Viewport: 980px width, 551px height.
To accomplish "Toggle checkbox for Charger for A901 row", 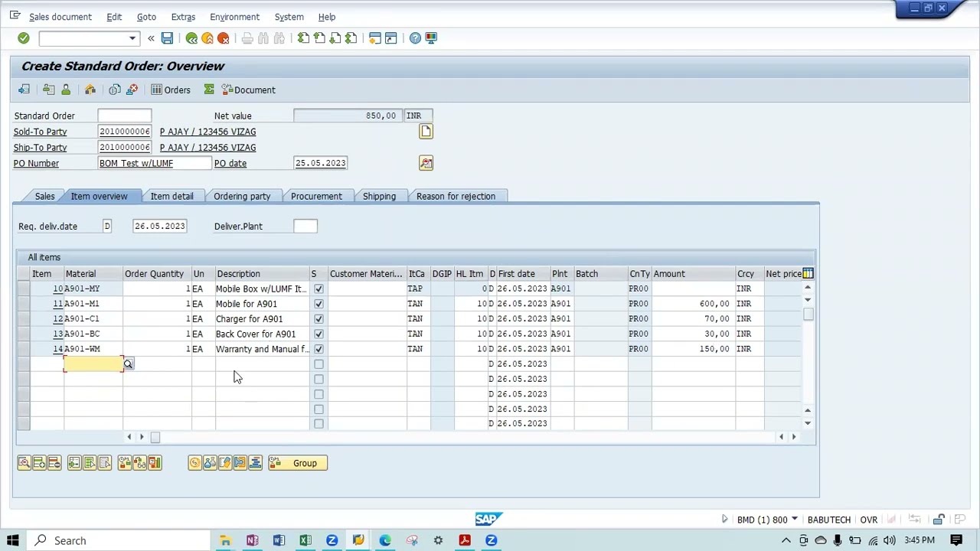I will pyautogui.click(x=318, y=319).
